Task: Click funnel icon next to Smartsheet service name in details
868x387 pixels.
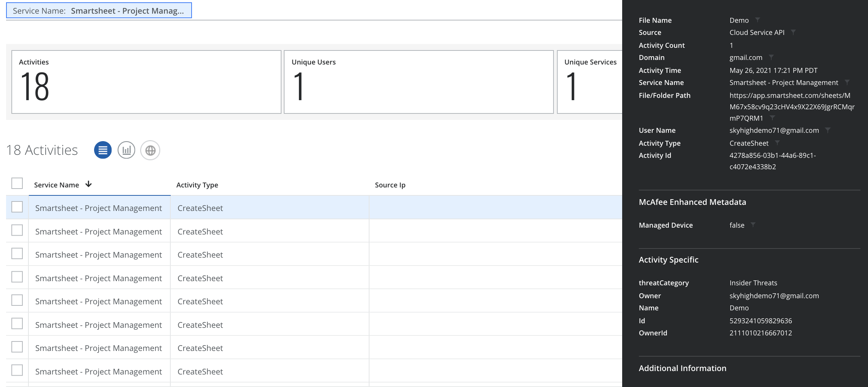Action: click(847, 82)
